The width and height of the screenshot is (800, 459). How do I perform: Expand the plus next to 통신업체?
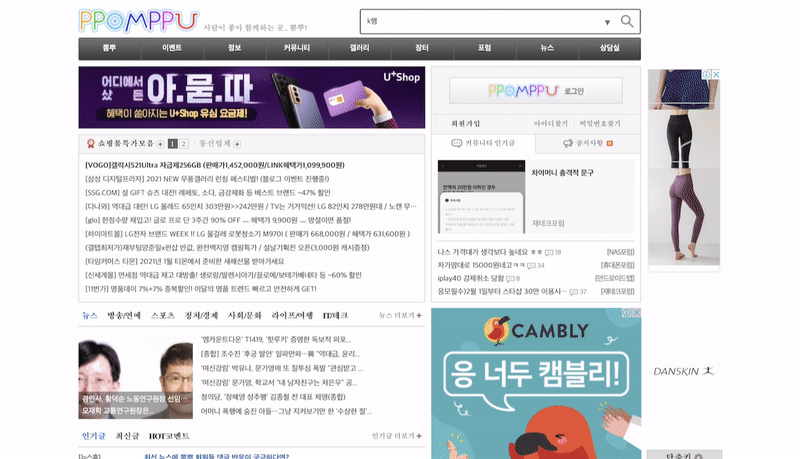pos(237,144)
